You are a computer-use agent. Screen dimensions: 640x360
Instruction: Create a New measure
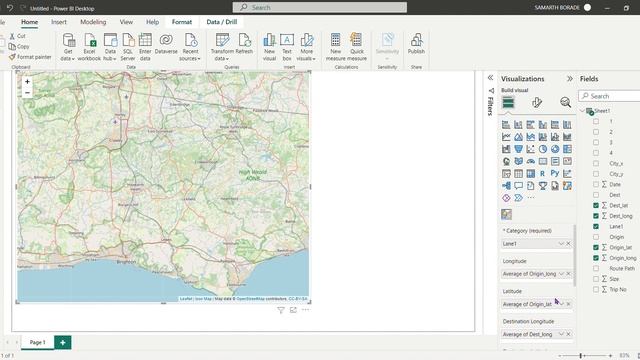[x=336, y=47]
